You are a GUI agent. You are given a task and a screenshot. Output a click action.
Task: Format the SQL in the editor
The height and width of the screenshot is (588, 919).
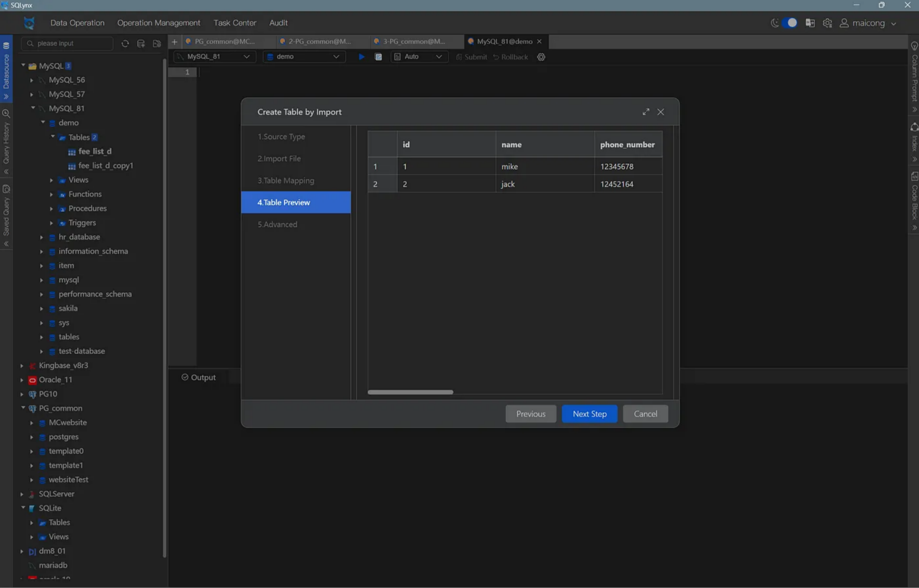(378, 57)
